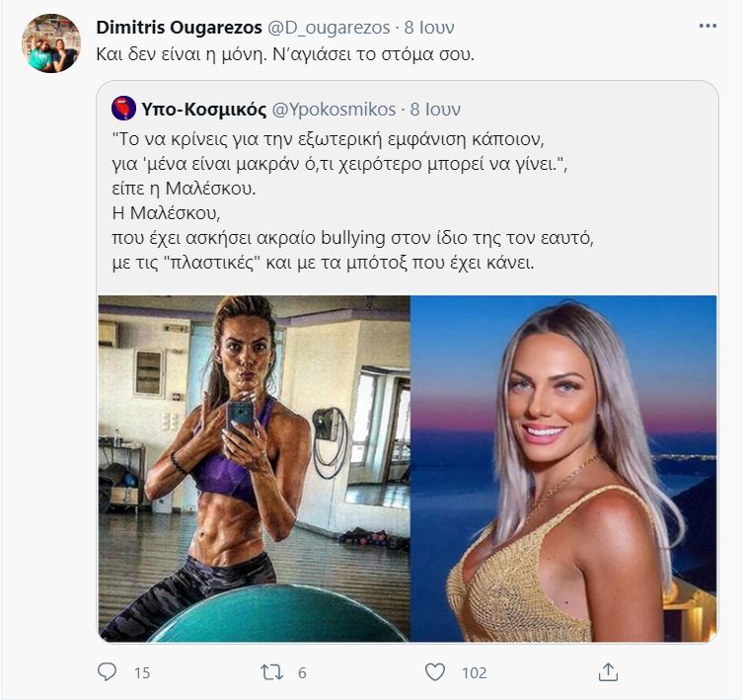Click the share upload icon

point(608,672)
